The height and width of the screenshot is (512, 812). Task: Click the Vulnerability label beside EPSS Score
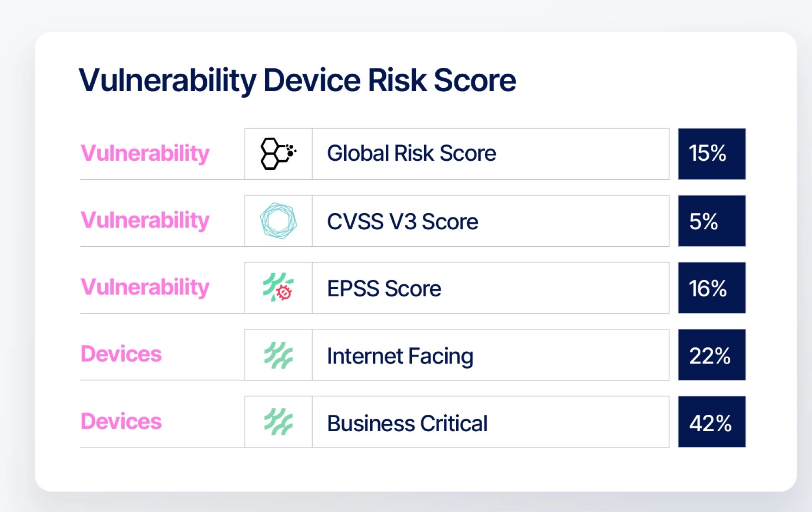pyautogui.click(x=145, y=287)
